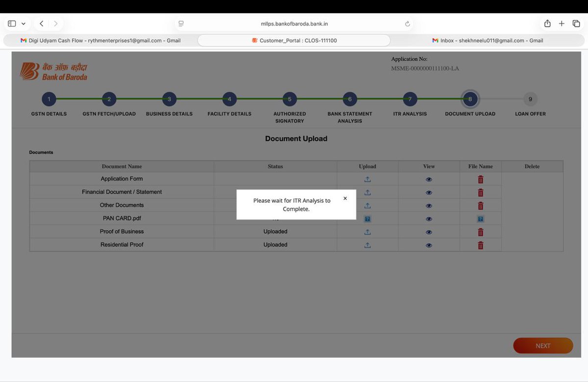Viewport: 588px width, 382px height.
Task: Open the sidebar dropdown chevron
Action: (x=23, y=24)
